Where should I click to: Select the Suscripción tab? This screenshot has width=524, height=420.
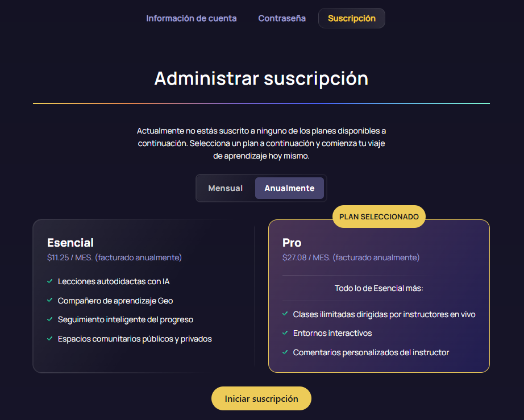click(351, 18)
